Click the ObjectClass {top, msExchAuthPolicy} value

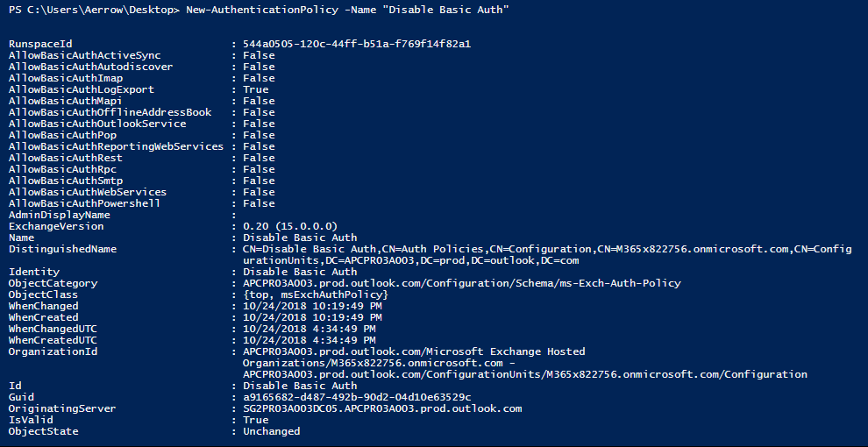tap(316, 294)
